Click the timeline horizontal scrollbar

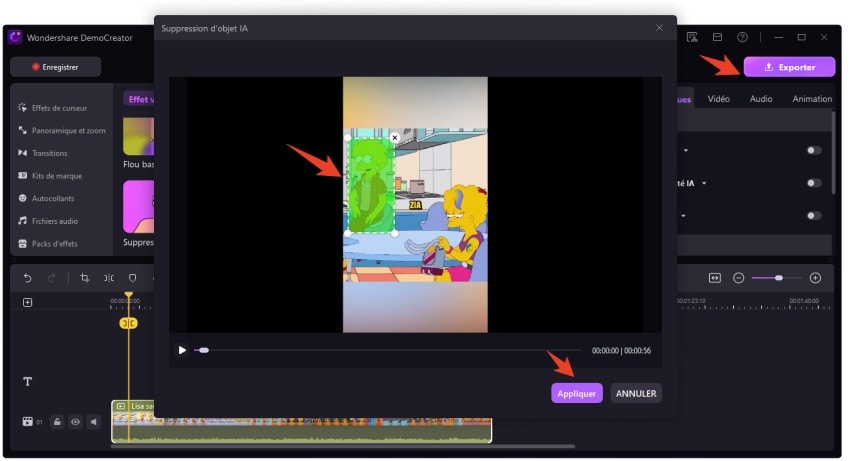tap(343, 446)
